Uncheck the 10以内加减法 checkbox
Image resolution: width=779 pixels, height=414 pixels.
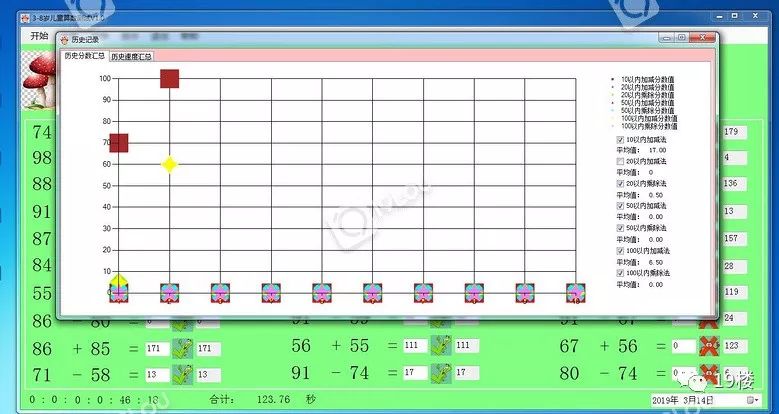tap(620, 140)
